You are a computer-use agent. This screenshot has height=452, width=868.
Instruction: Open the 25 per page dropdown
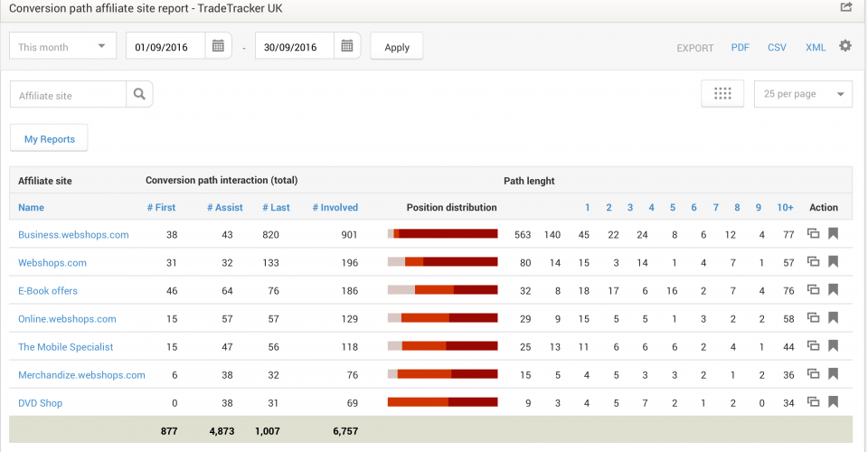coord(803,94)
